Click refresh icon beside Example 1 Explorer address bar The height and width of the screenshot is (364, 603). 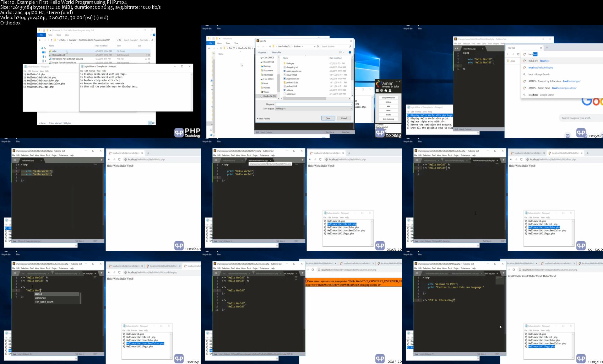(120, 40)
